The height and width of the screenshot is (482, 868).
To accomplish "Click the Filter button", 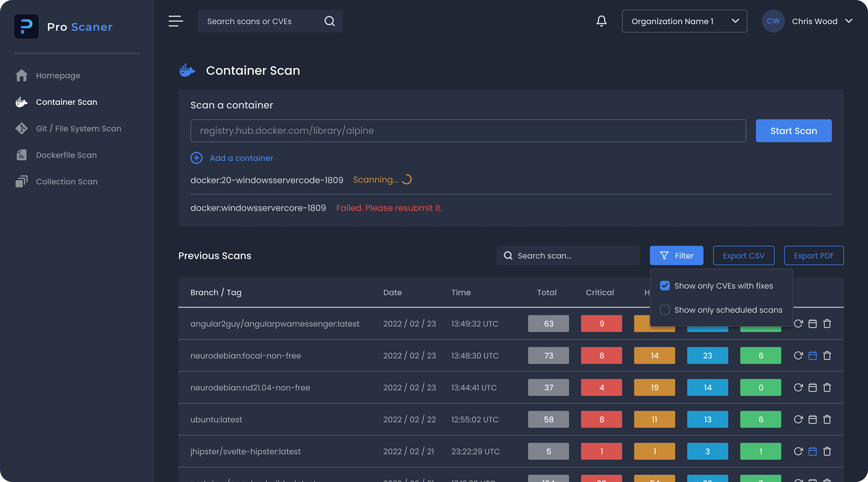I will point(676,255).
